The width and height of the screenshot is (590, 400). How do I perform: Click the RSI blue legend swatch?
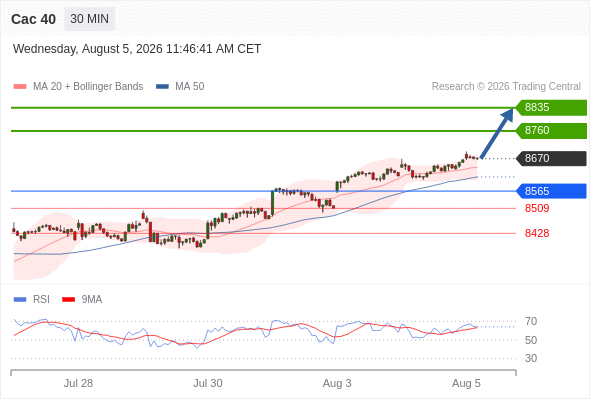pos(20,300)
